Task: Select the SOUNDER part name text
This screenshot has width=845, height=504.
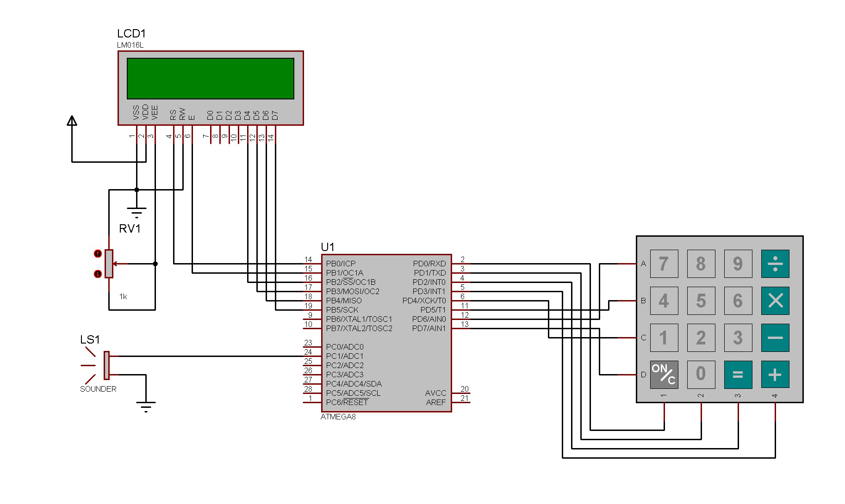Action: [98, 389]
